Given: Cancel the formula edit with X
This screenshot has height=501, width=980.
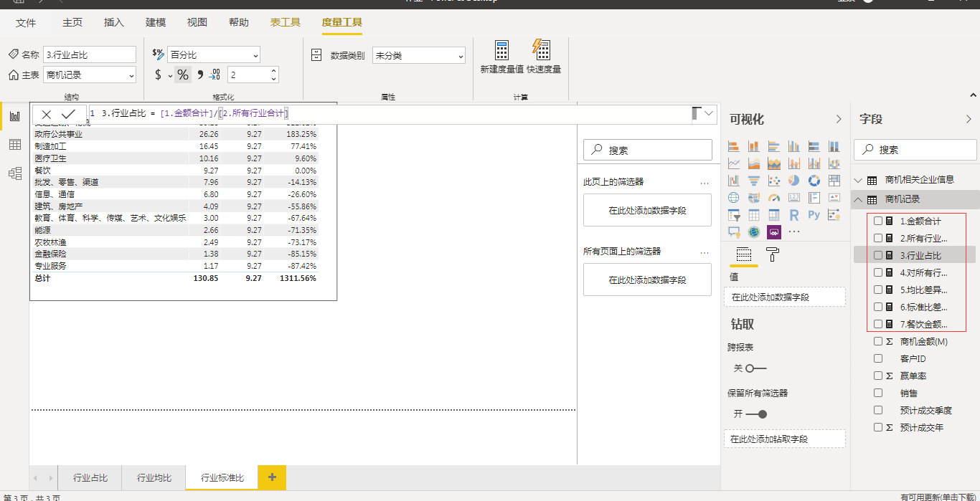Looking at the screenshot, I should (47, 114).
